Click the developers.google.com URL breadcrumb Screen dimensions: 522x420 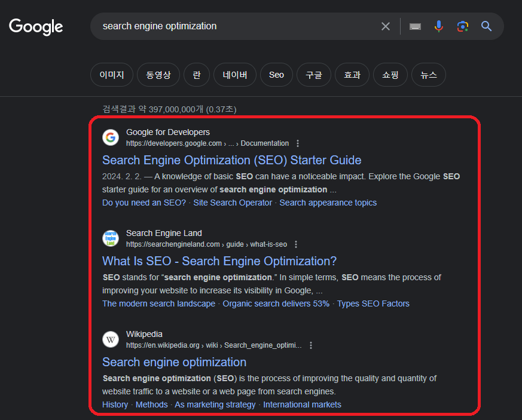[x=207, y=143]
